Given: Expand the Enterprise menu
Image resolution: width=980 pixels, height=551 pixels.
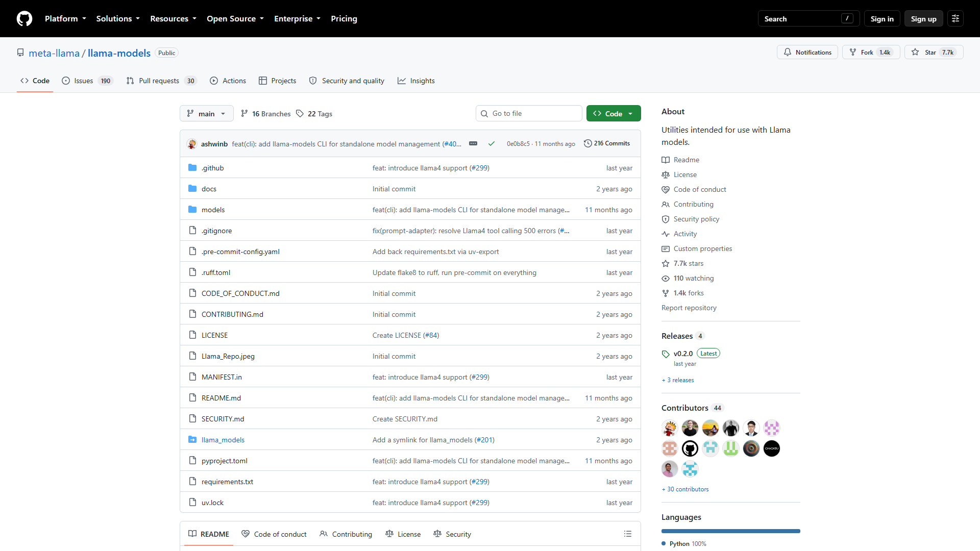Looking at the screenshot, I should click(297, 19).
